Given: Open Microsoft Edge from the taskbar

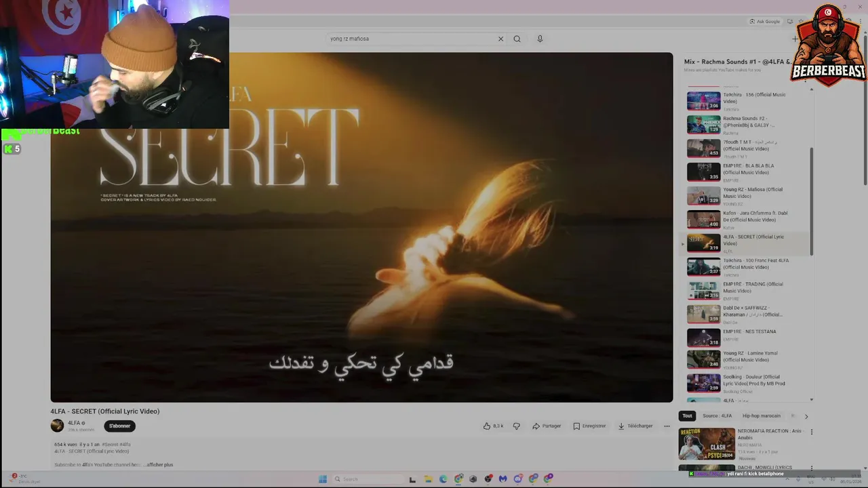Looking at the screenshot, I should tap(443, 479).
